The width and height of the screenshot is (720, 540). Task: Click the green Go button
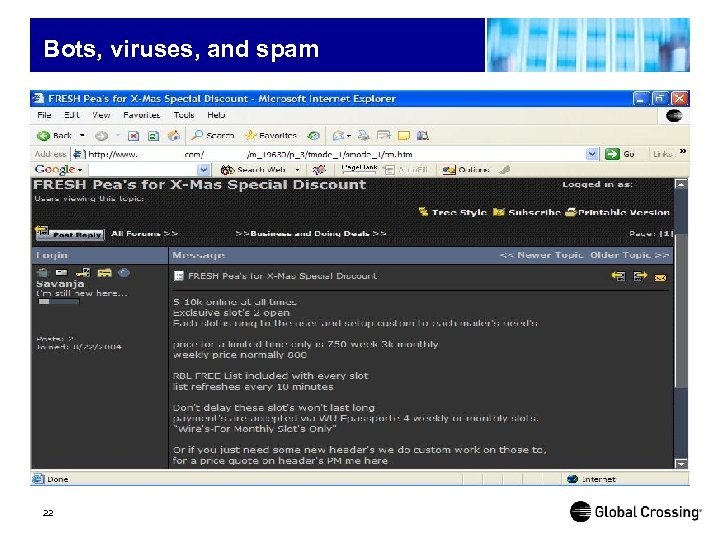620,154
